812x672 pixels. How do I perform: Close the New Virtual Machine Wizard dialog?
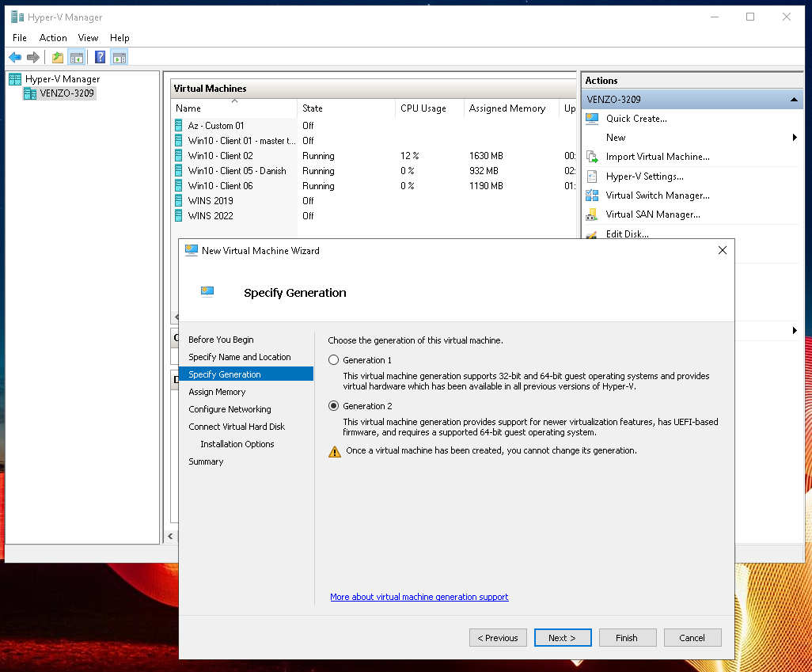pyautogui.click(x=723, y=250)
